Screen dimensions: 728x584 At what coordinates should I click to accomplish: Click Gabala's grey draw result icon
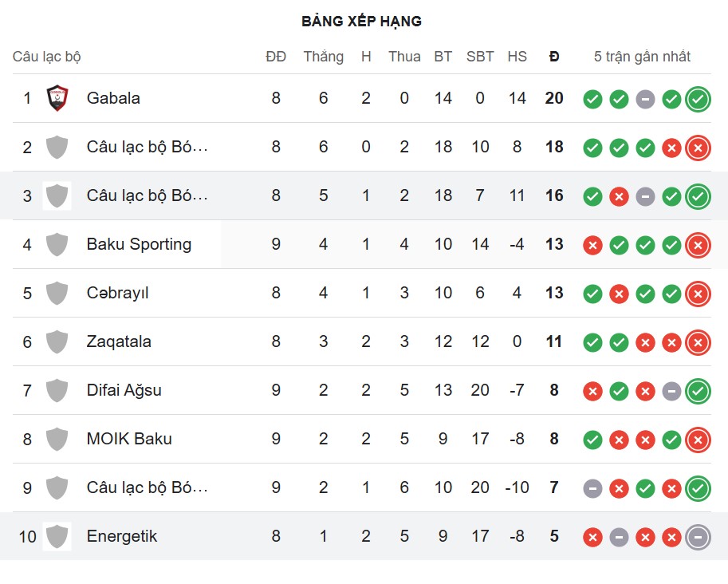[645, 99]
